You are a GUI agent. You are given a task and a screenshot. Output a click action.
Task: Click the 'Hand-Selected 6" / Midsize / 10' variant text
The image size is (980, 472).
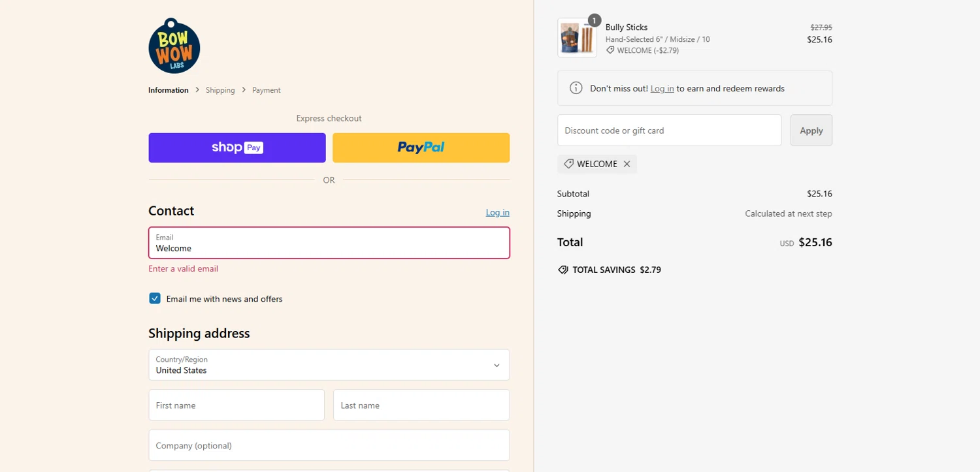point(657,39)
